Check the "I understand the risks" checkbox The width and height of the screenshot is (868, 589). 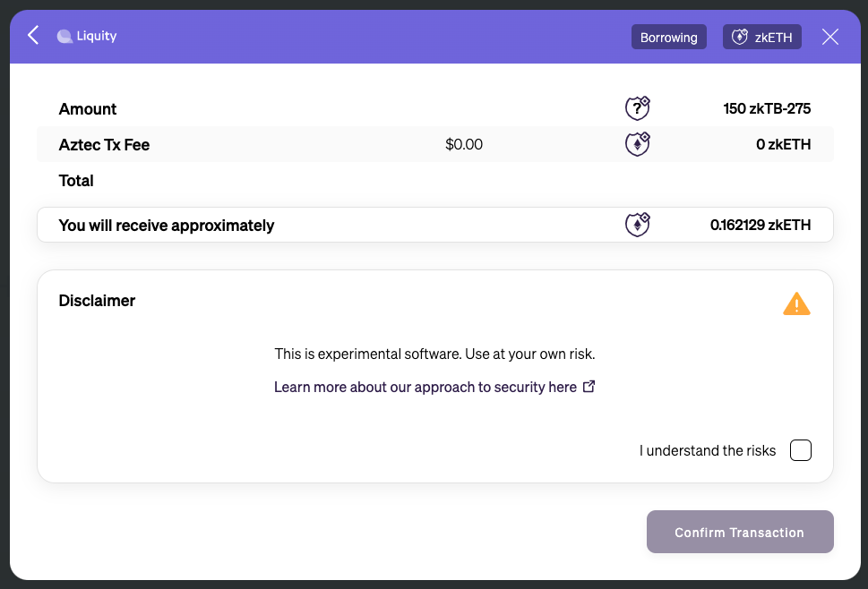tap(800, 450)
